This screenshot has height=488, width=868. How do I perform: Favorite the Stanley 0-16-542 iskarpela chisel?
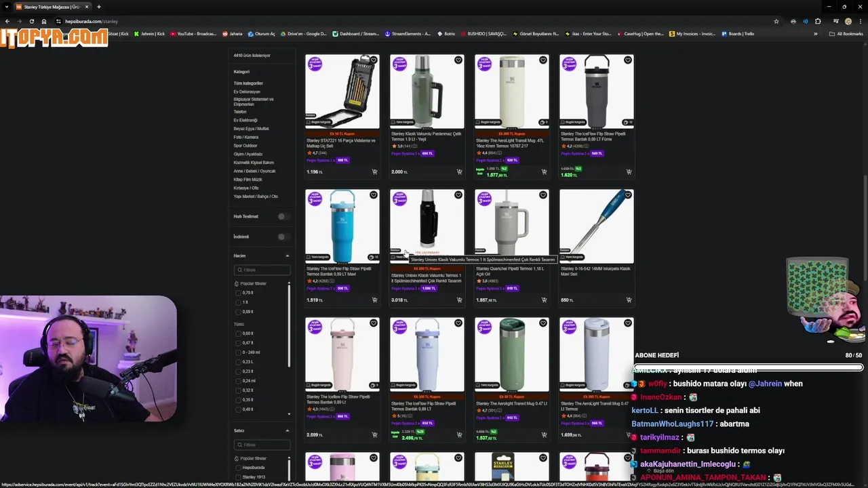628,195
